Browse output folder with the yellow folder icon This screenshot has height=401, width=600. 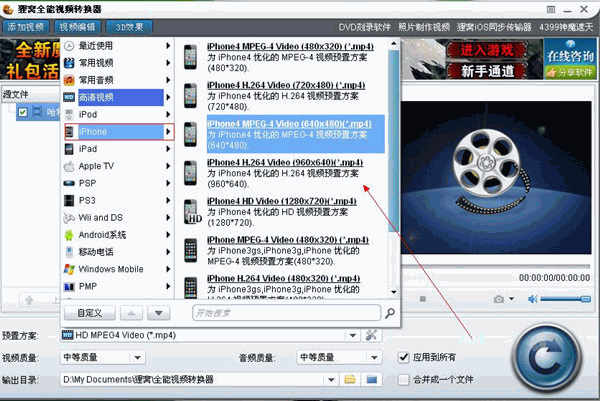[x=350, y=380]
